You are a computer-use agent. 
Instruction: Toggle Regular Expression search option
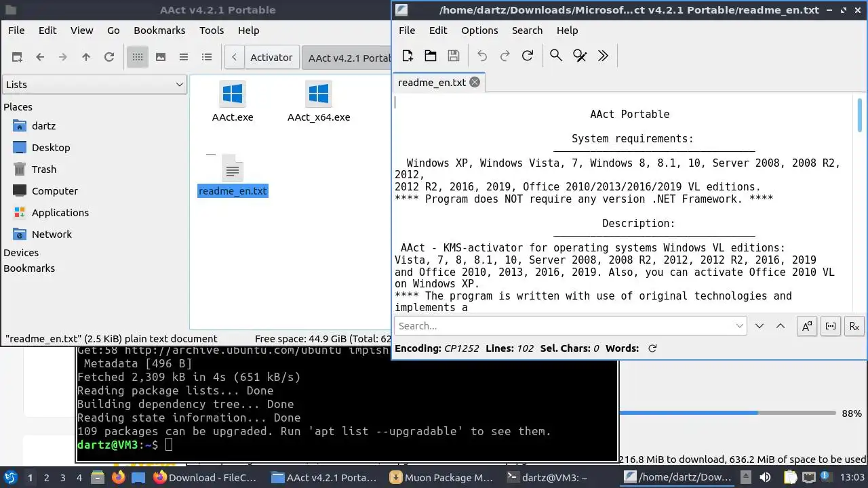(x=854, y=326)
